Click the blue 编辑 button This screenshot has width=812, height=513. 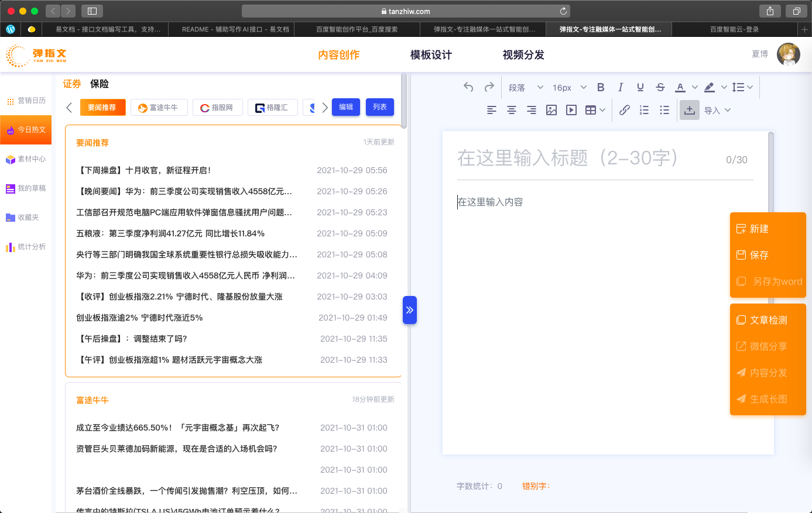point(346,107)
